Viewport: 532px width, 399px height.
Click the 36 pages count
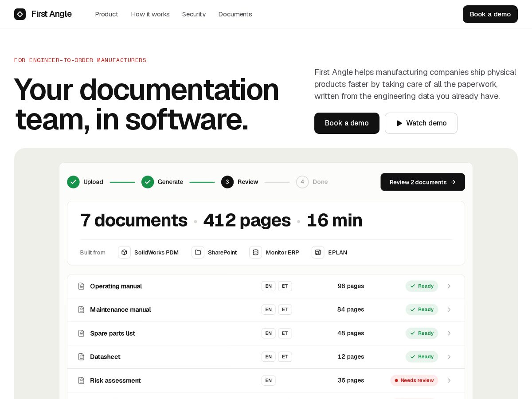(351, 380)
